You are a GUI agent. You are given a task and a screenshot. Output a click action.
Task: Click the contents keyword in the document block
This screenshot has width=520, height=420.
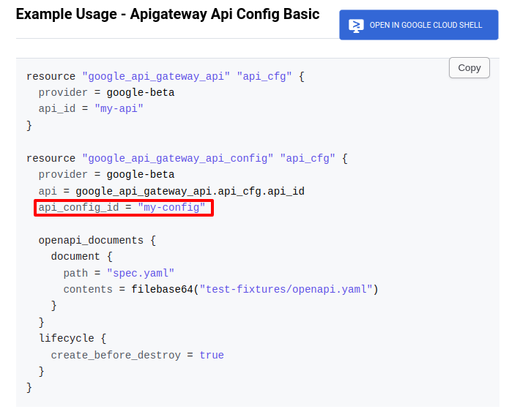[x=88, y=290]
